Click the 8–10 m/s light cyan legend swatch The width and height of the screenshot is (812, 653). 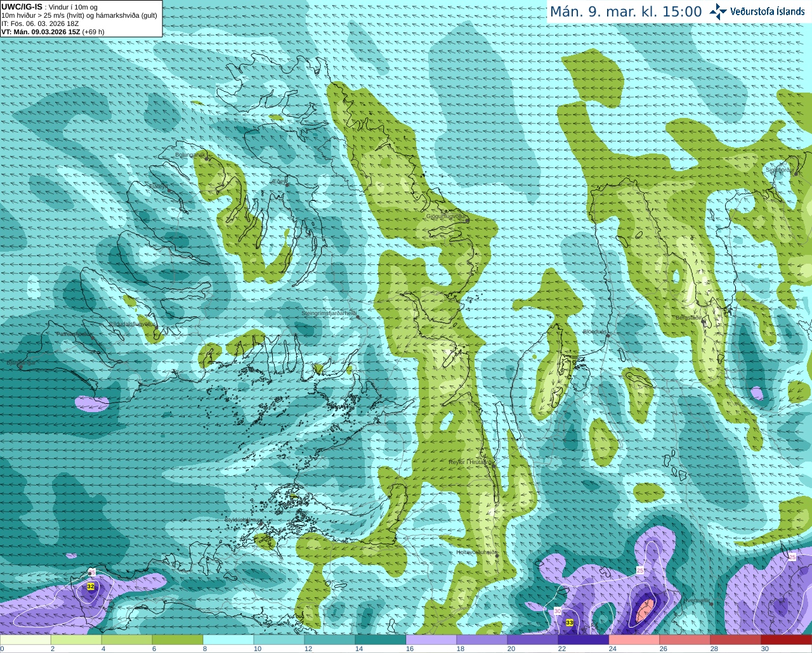228,640
